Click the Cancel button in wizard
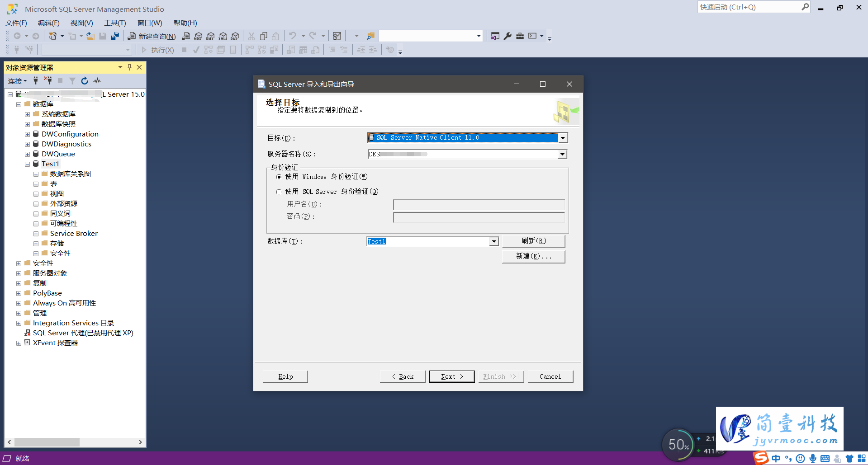868x465 pixels. 550,376
